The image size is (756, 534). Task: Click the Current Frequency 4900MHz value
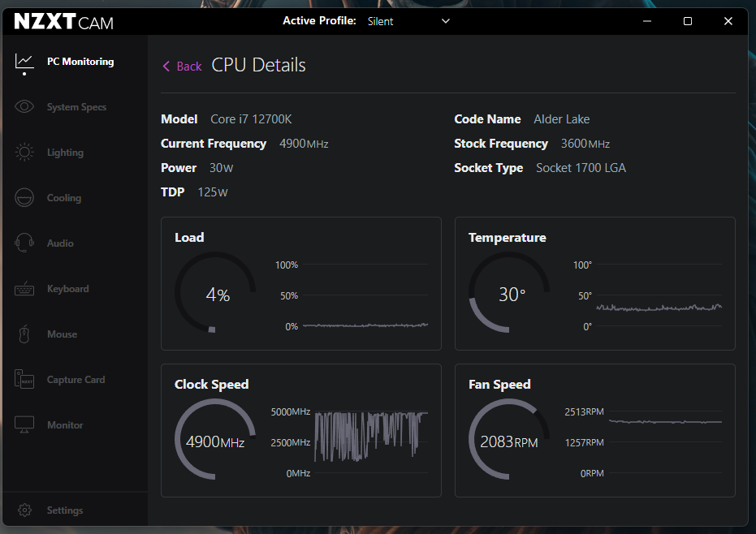pos(304,144)
